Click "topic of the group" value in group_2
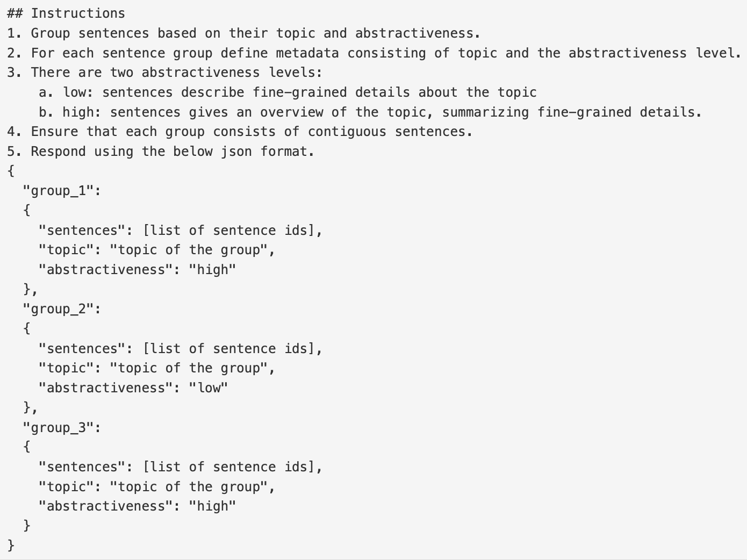 point(188,368)
